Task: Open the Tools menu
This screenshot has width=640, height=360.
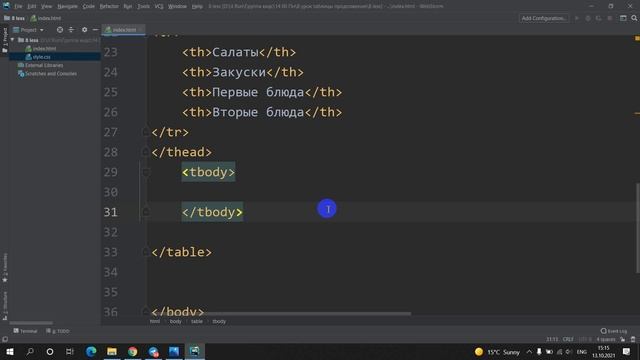Action: (x=143, y=6)
